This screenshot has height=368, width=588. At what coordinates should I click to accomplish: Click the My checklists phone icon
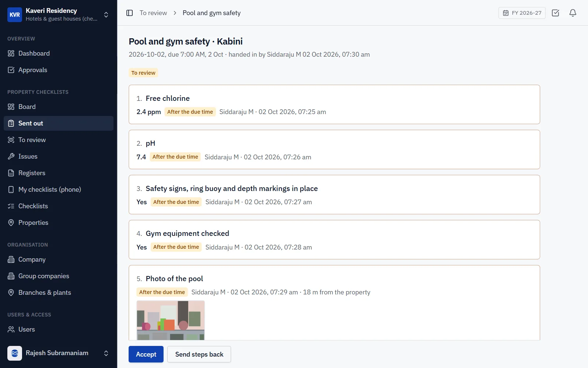(11, 190)
